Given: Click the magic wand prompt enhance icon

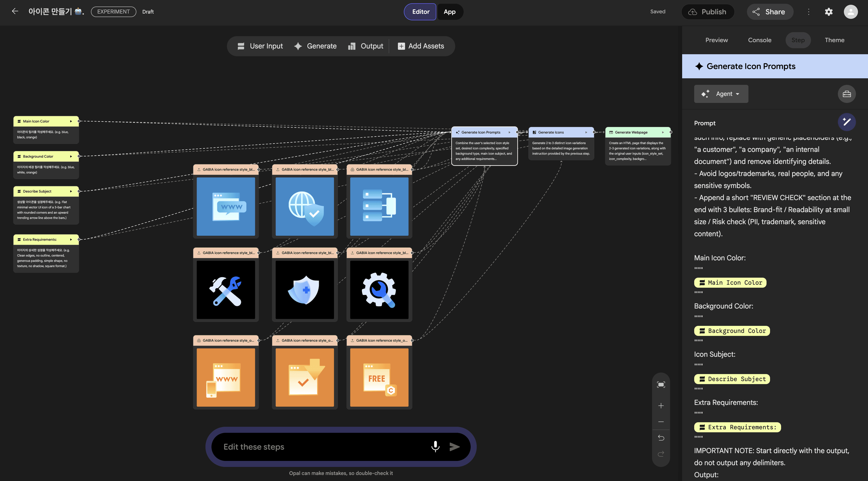Looking at the screenshot, I should (846, 122).
